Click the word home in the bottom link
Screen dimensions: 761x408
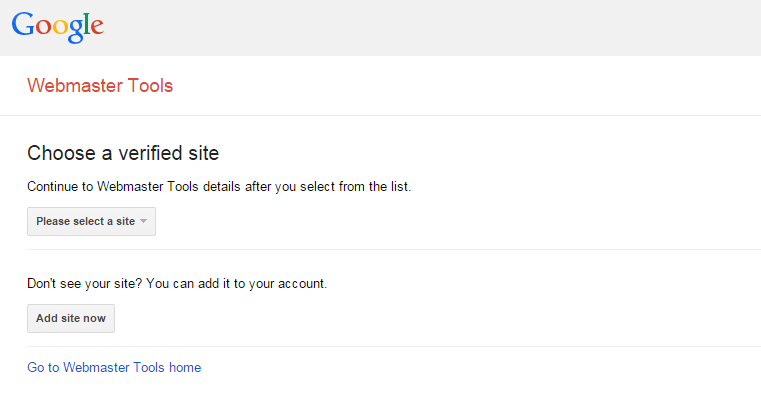point(185,367)
